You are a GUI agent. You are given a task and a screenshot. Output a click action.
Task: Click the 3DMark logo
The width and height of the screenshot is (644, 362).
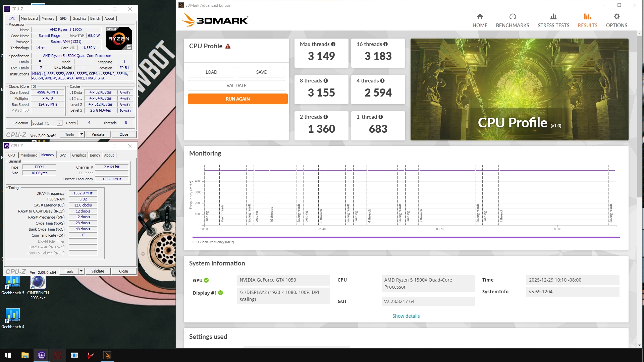click(215, 20)
